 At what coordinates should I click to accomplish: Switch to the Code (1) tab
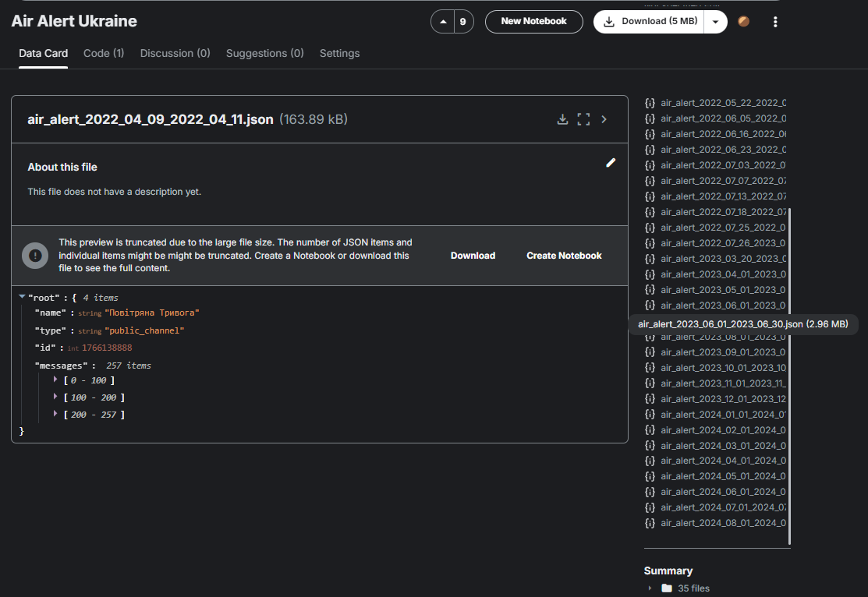[x=104, y=53]
